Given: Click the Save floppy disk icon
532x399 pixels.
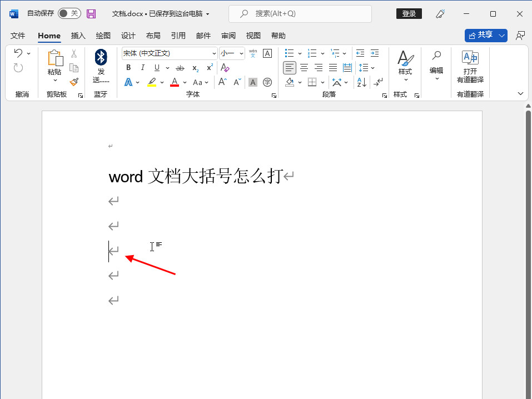Looking at the screenshot, I should pyautogui.click(x=91, y=14).
